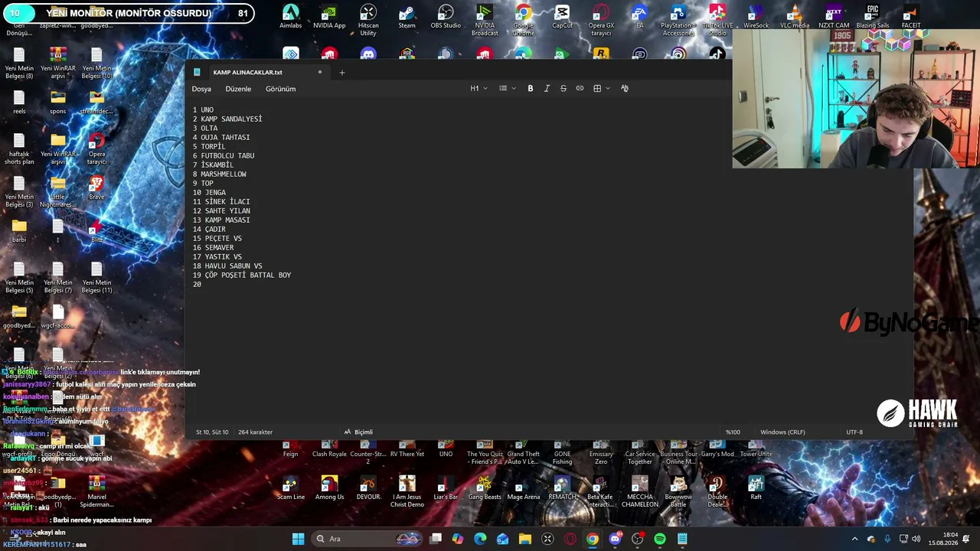Click the 264 karakter count in status bar
This screenshot has height=551, width=980.
(255, 432)
